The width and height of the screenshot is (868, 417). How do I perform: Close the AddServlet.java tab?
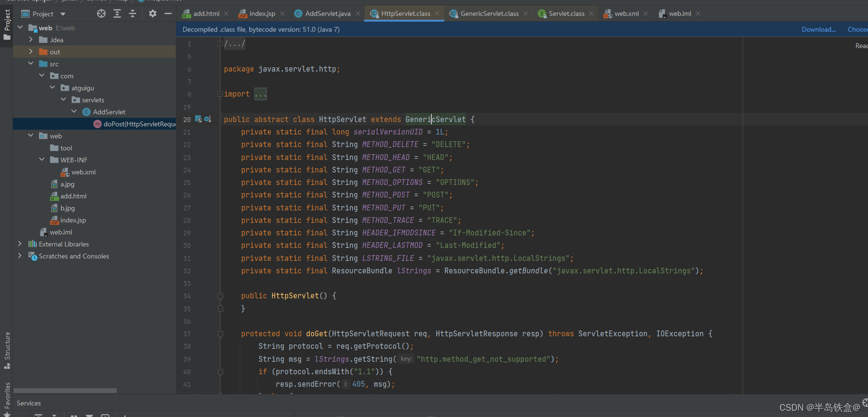358,13
